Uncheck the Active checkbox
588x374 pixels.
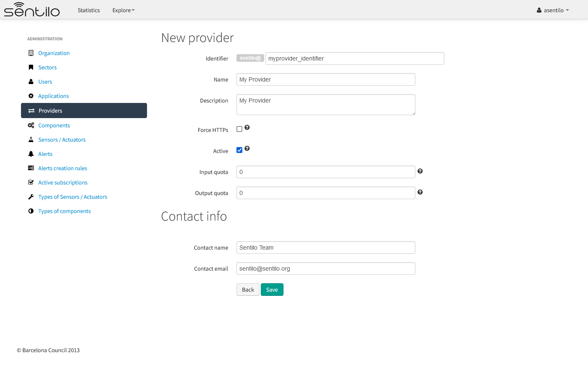click(x=239, y=150)
